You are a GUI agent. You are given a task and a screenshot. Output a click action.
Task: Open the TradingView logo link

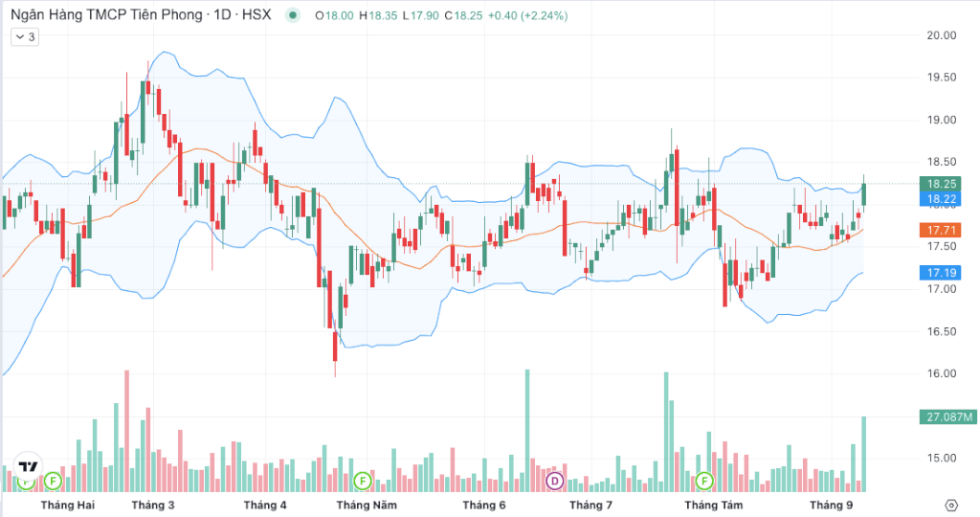point(28,466)
